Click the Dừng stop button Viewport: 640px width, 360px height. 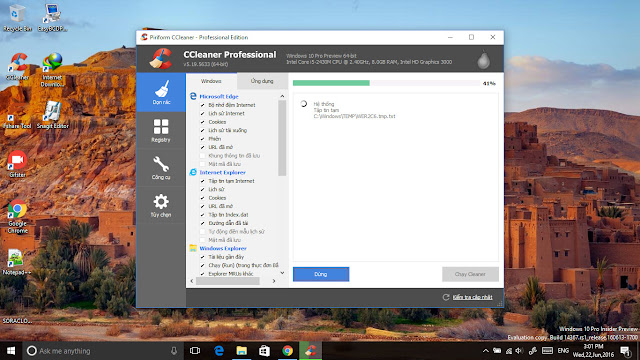(321, 274)
